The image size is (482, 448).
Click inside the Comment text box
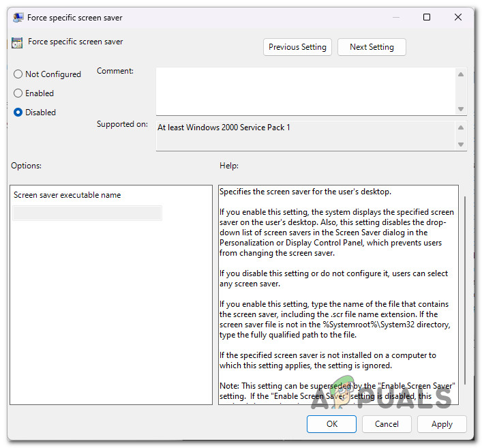(x=305, y=91)
